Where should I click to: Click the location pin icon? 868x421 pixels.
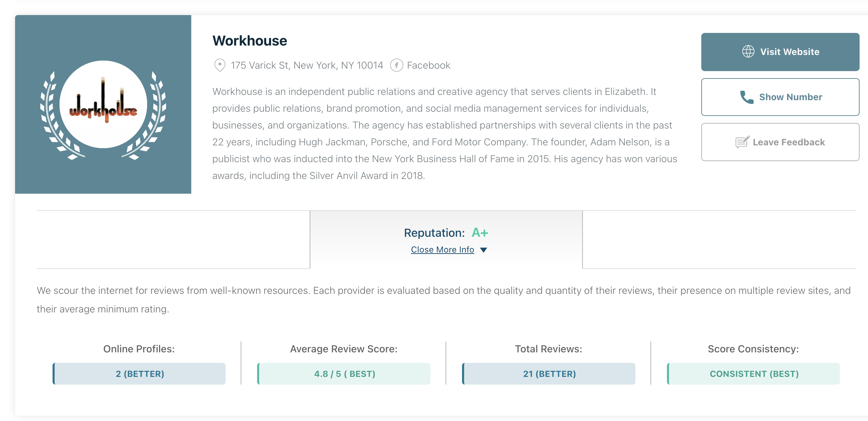[x=220, y=65]
